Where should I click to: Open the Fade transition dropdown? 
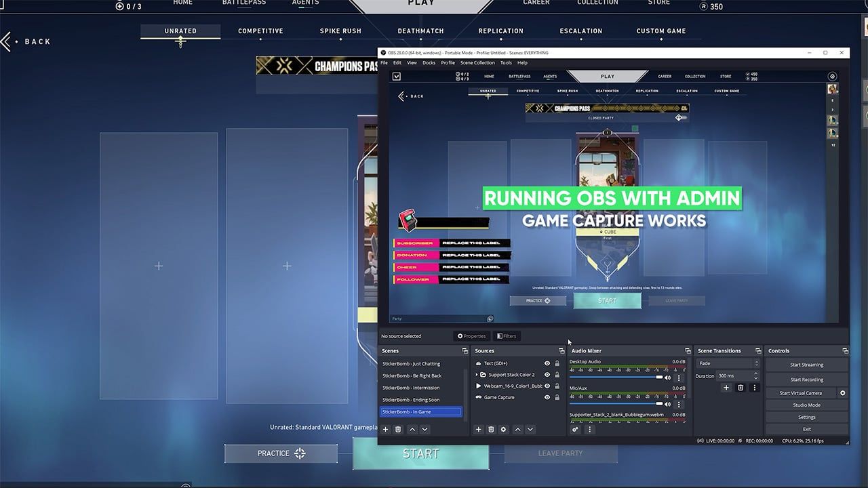[728, 363]
